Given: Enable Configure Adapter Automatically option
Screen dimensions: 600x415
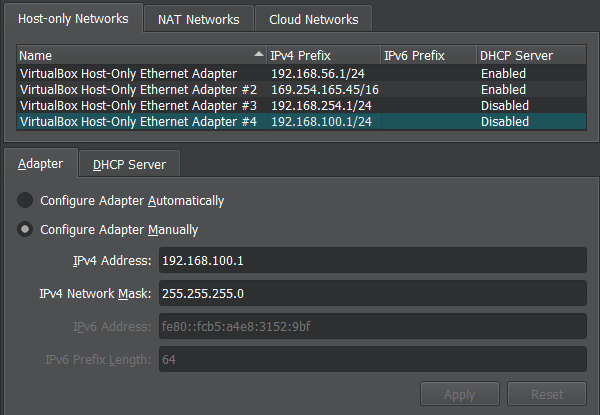Looking at the screenshot, I should pyautogui.click(x=27, y=200).
